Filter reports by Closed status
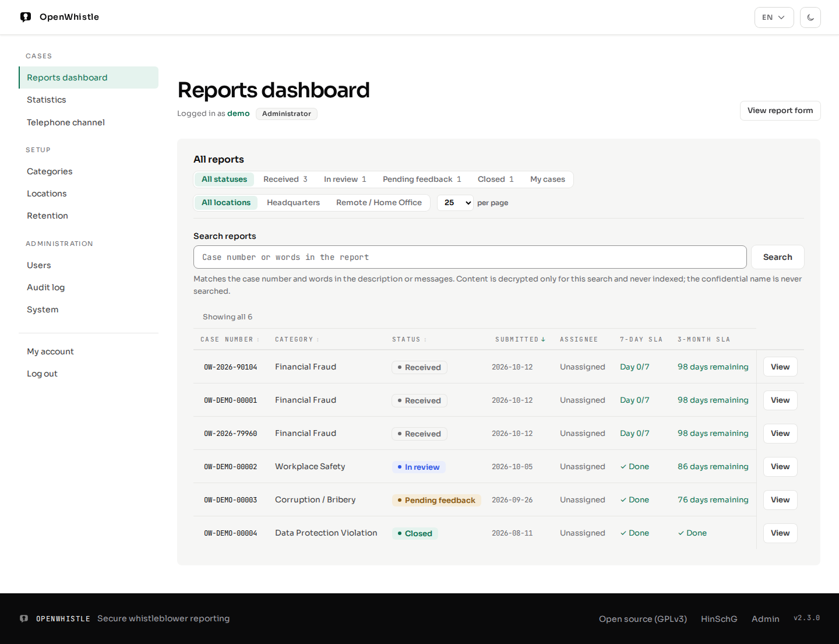The height and width of the screenshot is (644, 839). click(x=495, y=179)
